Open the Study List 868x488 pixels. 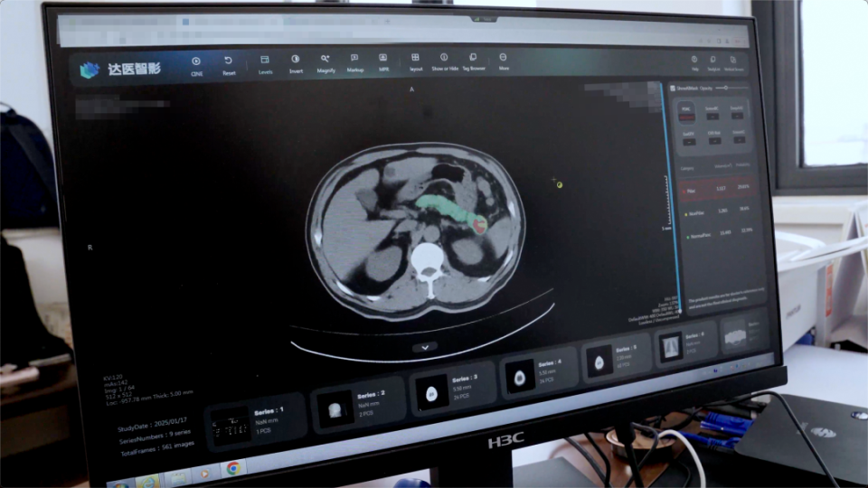[x=713, y=63]
